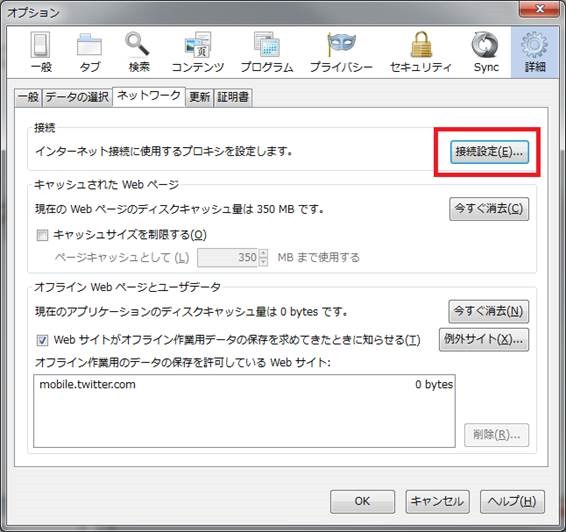The width and height of the screenshot is (566, 532).
Task: Open the コンテンツ (Content) panel icon
Action: (x=198, y=45)
